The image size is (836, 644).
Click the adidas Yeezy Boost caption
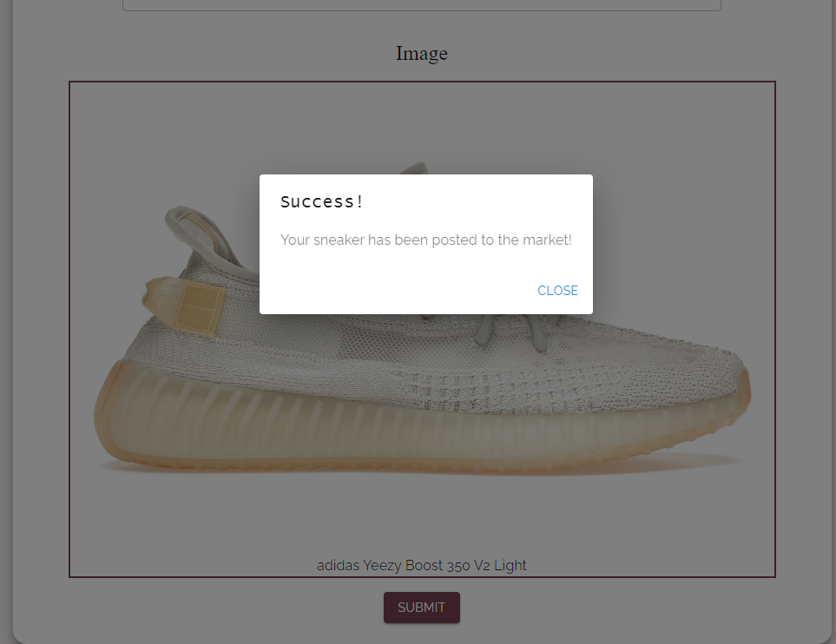pos(421,565)
